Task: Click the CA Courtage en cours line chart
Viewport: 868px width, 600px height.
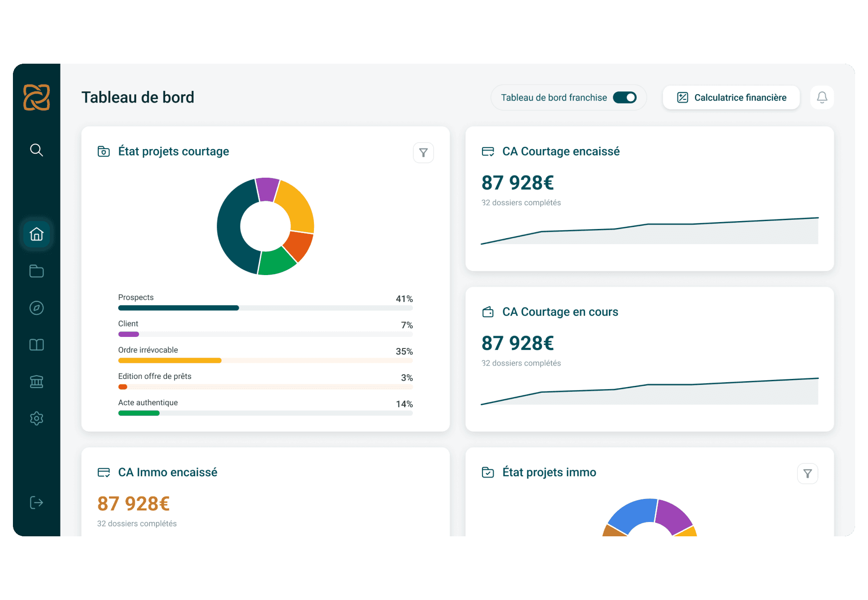Action: (650, 391)
